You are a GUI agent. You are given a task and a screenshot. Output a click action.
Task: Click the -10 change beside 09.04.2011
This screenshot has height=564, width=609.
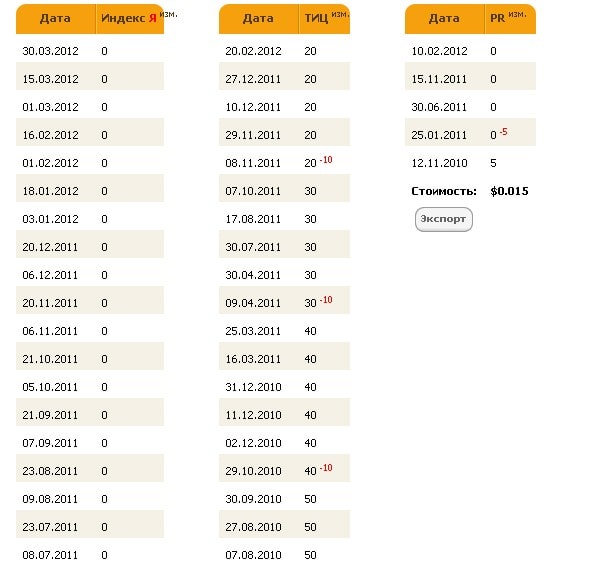coord(326,299)
